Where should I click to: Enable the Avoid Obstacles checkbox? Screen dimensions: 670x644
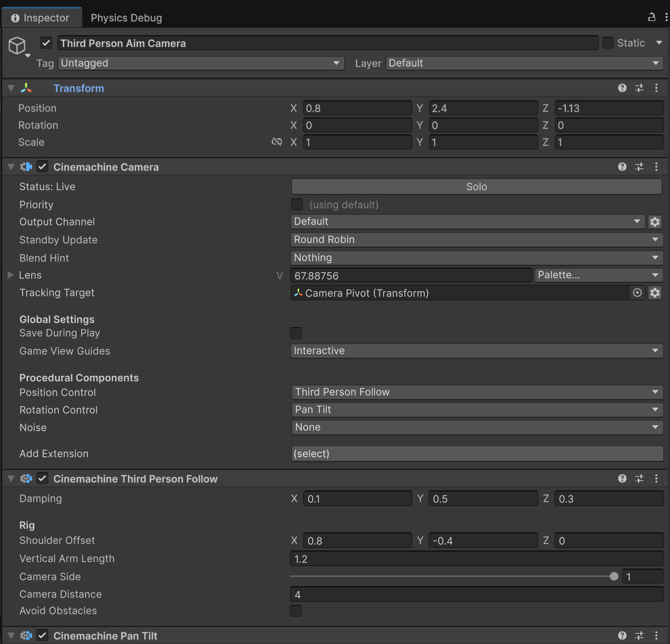296,611
